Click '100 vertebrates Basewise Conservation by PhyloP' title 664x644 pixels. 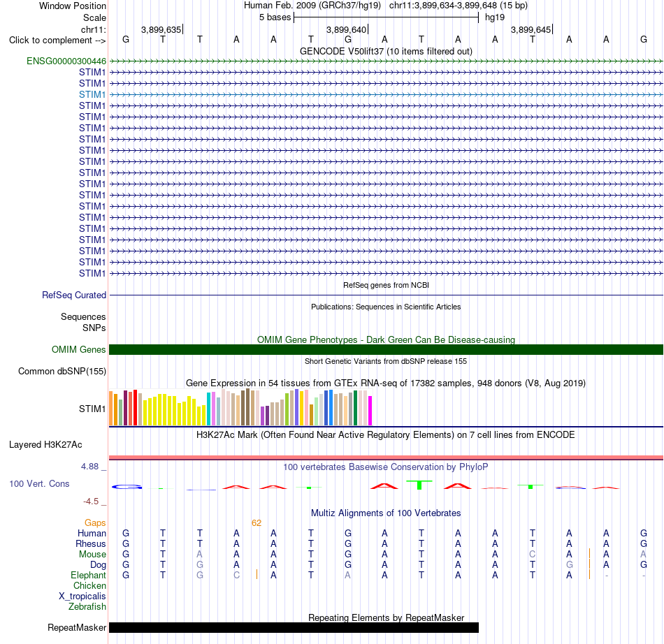pos(386,467)
